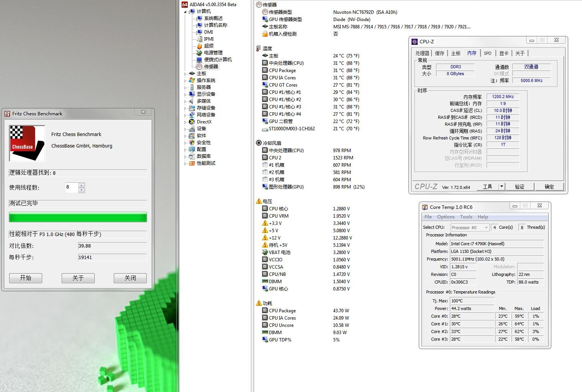Click the Core Temp title bar icon
The width and height of the screenshot is (582, 392).
pos(425,207)
